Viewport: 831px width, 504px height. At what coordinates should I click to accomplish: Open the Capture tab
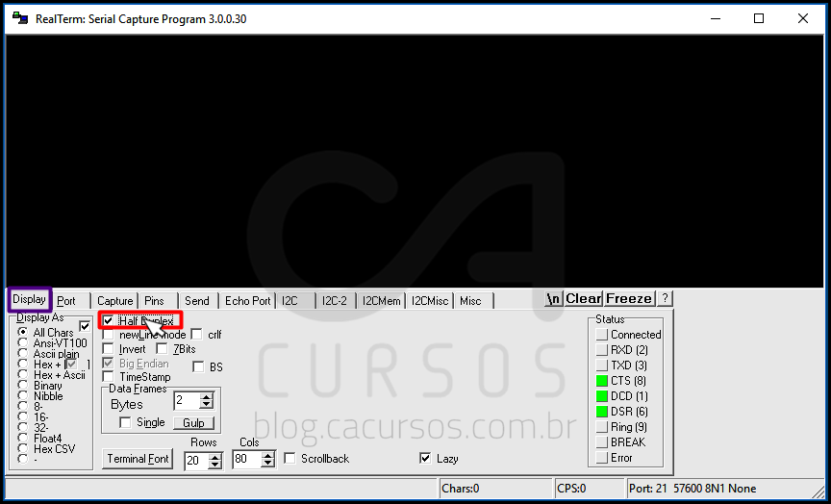pyautogui.click(x=114, y=301)
